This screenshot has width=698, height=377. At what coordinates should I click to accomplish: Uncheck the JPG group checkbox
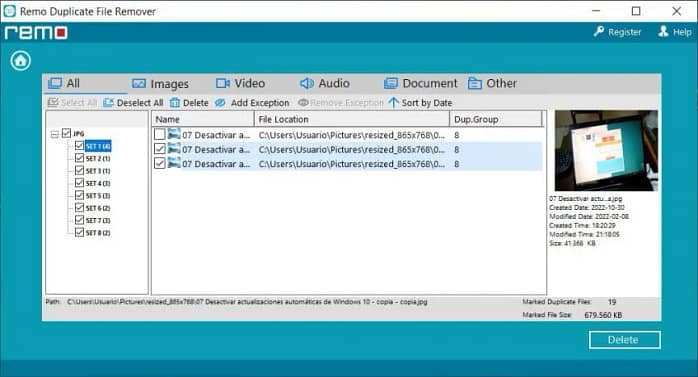66,133
